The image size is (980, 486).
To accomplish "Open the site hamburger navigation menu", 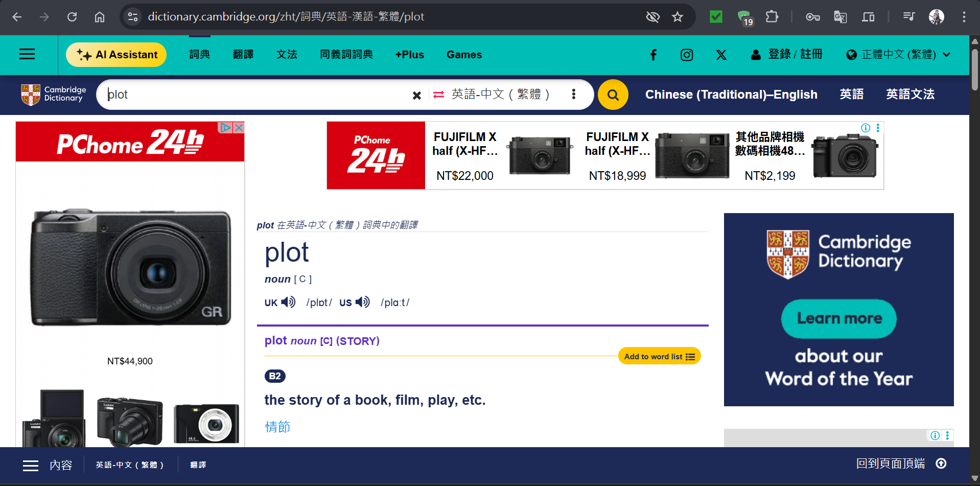I will click(x=27, y=54).
